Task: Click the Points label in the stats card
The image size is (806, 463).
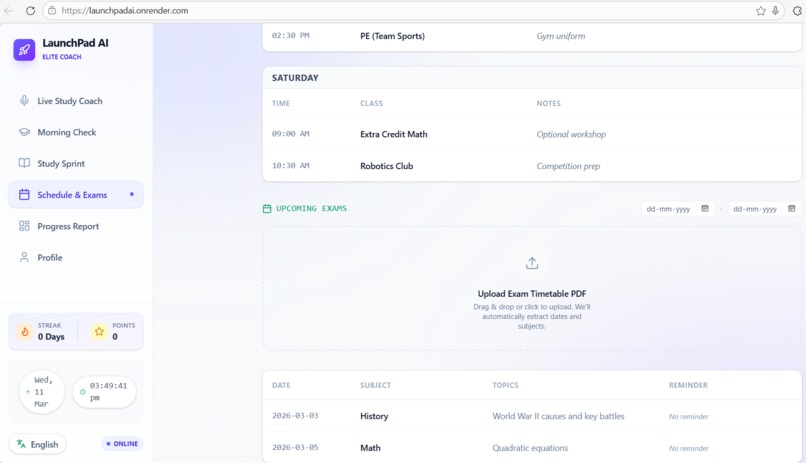Action: [x=124, y=325]
